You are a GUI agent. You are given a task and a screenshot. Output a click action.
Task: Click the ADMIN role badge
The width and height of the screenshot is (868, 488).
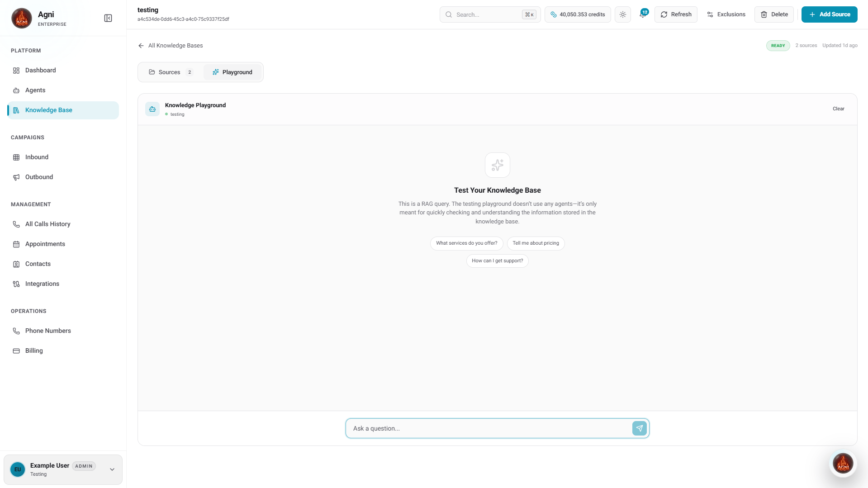pos(84,466)
